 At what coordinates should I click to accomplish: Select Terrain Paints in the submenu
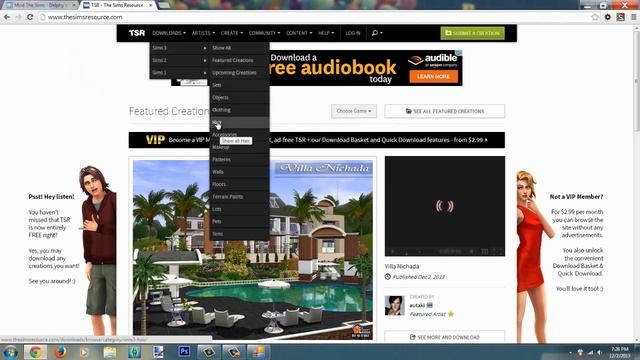240,197
